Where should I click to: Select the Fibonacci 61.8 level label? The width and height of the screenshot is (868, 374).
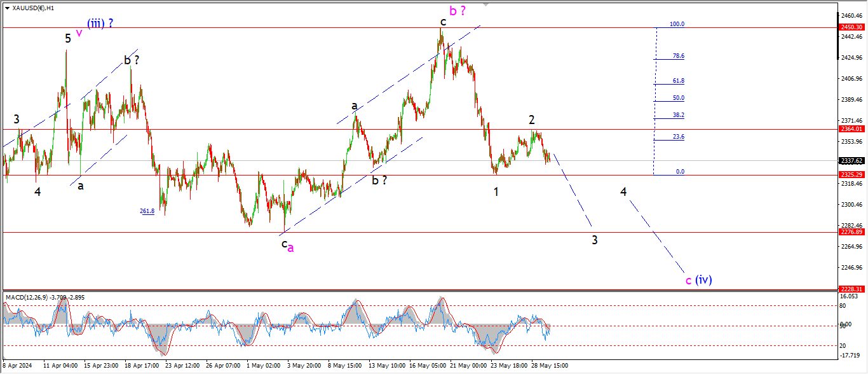point(678,81)
